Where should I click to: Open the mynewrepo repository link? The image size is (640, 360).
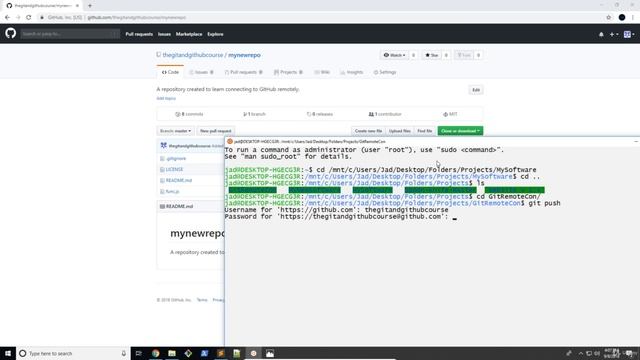(244, 55)
